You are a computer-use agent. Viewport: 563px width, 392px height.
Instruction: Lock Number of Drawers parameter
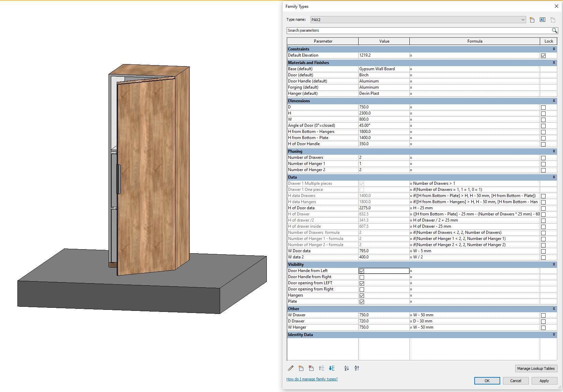543,158
